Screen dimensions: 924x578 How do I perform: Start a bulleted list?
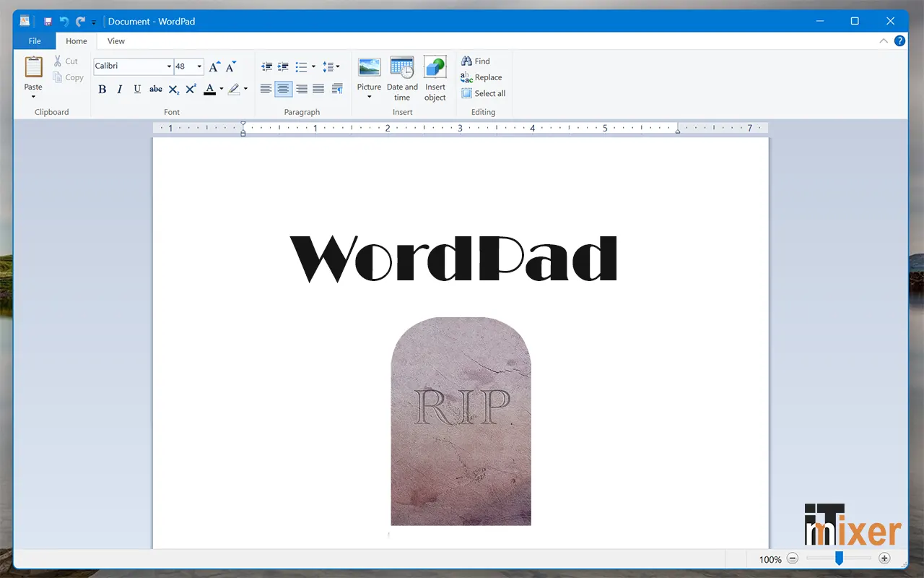pos(301,66)
